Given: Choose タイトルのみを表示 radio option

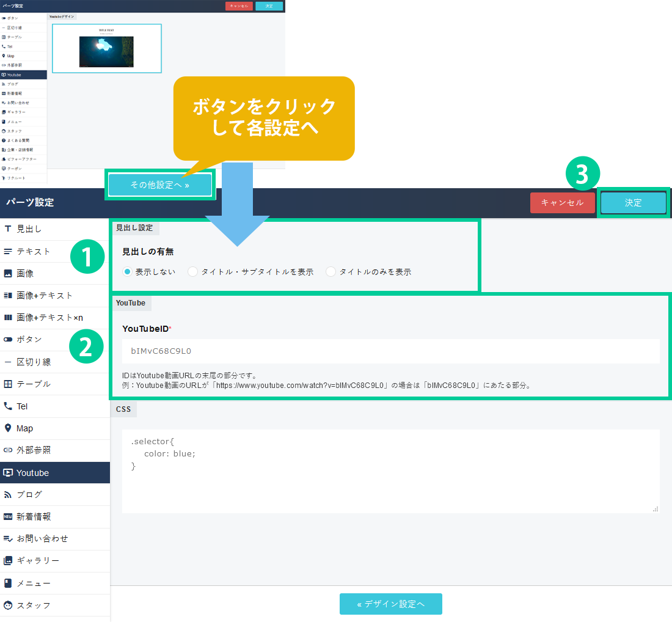Looking at the screenshot, I should click(331, 272).
